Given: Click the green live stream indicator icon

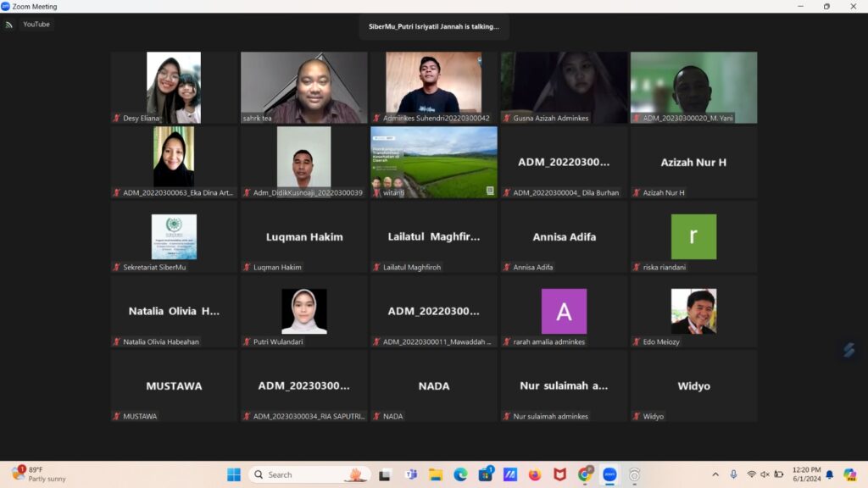Looking at the screenshot, I should pos(8,25).
